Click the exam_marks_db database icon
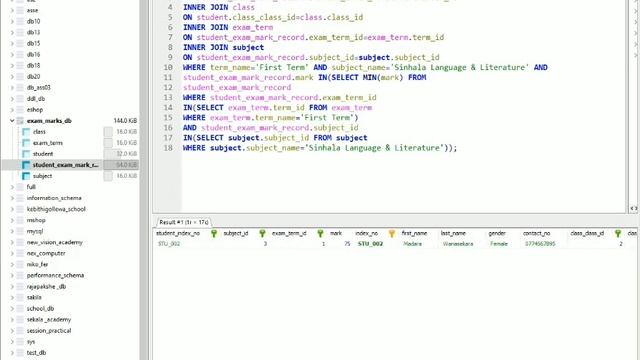The height and width of the screenshot is (360, 640). click(x=20, y=121)
